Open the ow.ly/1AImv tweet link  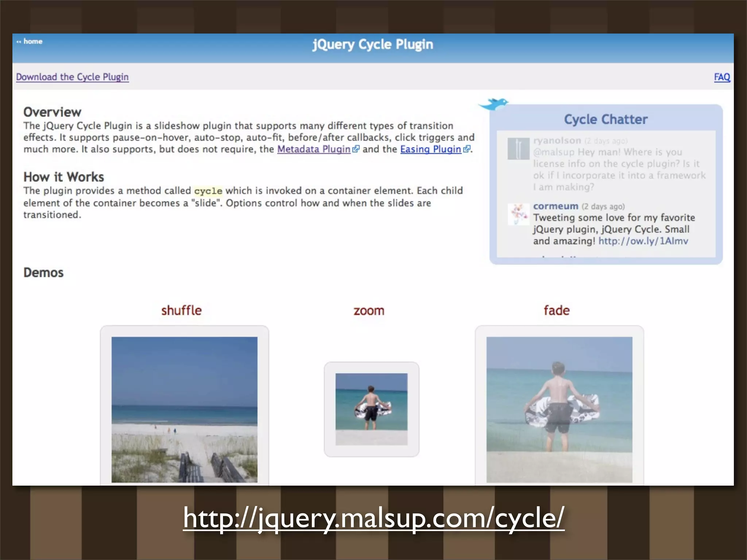643,241
